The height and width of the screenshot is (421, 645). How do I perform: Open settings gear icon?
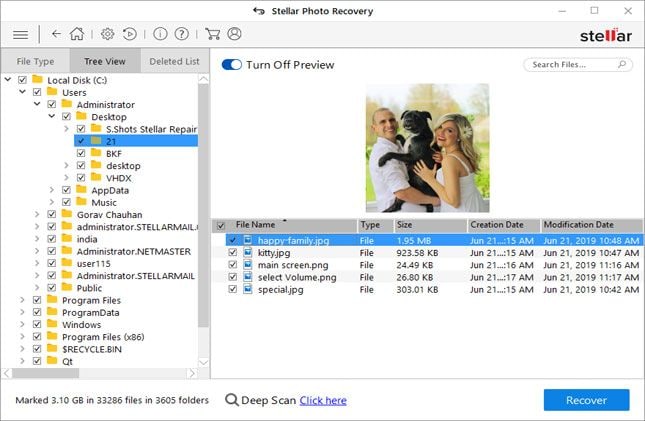(107, 34)
